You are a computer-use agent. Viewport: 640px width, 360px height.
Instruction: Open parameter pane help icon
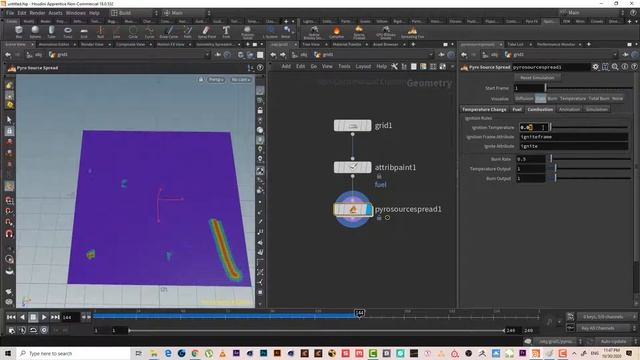point(634,67)
